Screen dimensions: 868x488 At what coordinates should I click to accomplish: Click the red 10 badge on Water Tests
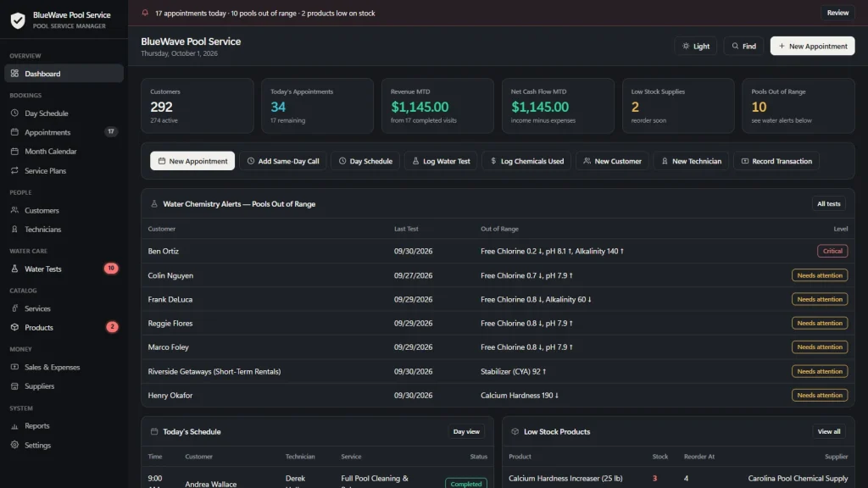click(x=111, y=269)
